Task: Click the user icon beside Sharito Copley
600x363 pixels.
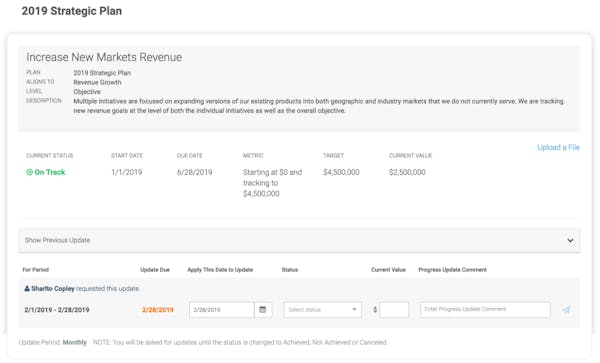Action: tap(27, 288)
